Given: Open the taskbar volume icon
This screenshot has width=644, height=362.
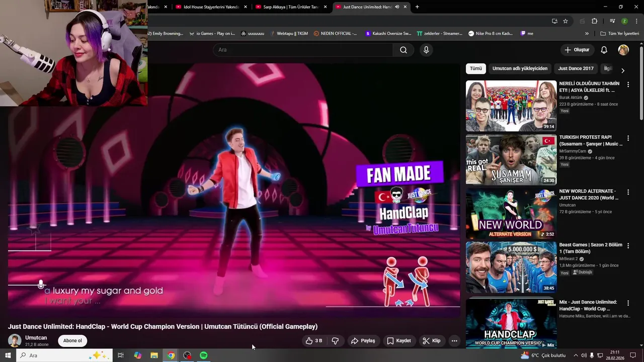Looking at the screenshot, I should (584, 355).
